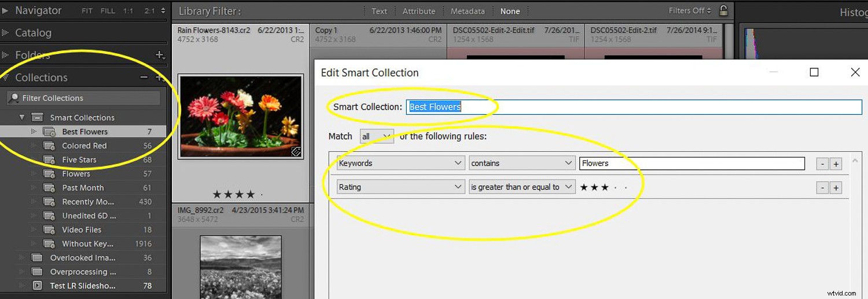
Task: Open the Filters Off preset menu
Action: click(690, 10)
